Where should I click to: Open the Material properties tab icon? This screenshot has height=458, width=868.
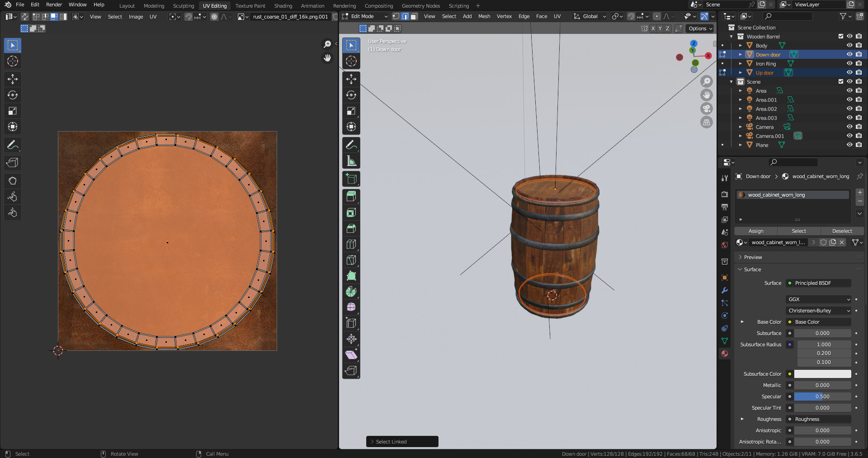pyautogui.click(x=725, y=354)
